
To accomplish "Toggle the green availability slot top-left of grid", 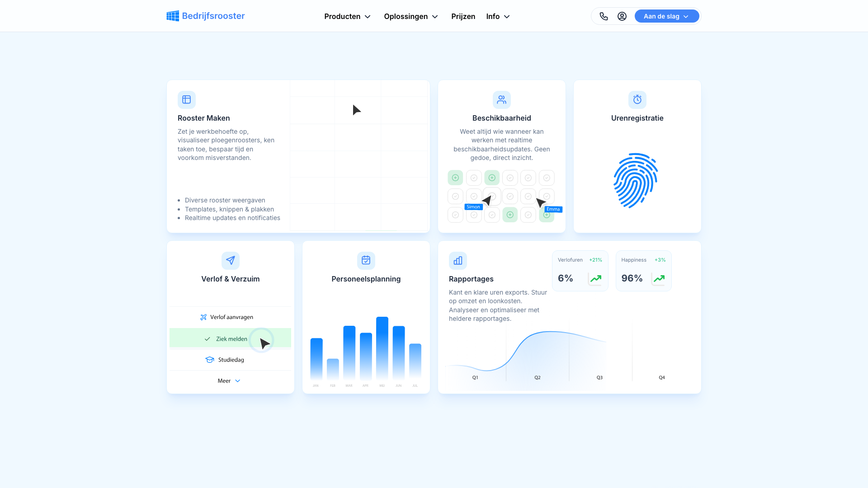I will pos(455,178).
